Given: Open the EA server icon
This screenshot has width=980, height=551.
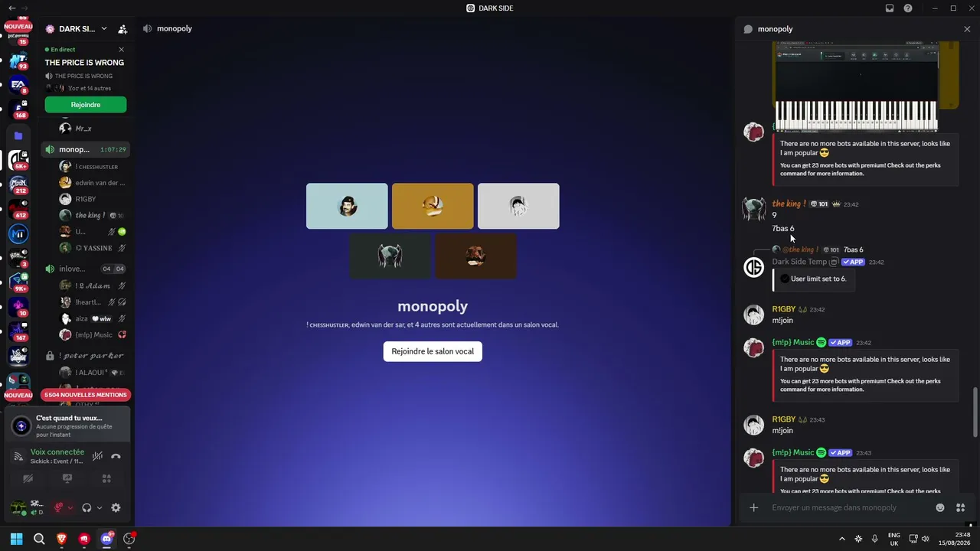Looking at the screenshot, I should pos(18,85).
